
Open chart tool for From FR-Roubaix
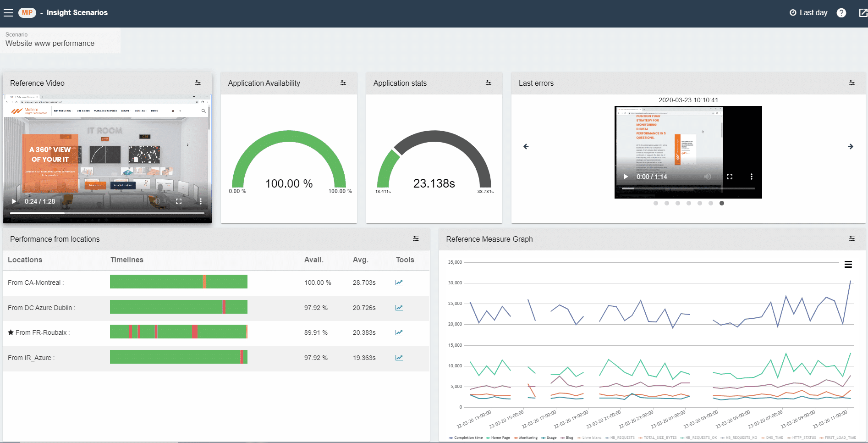pyautogui.click(x=399, y=332)
